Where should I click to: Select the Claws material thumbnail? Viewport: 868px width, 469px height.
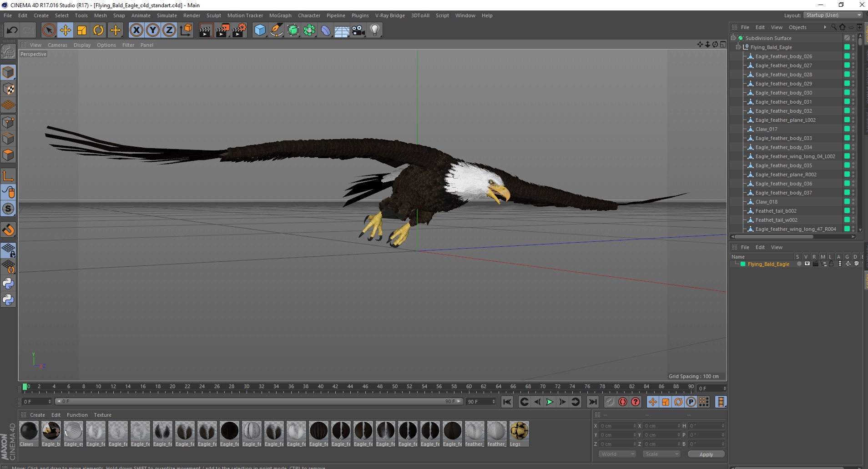(29, 434)
